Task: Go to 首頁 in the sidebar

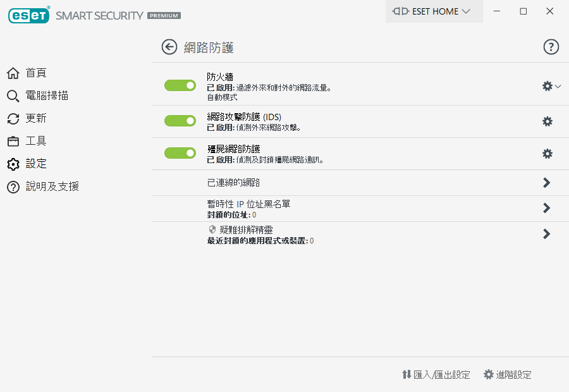Action: (x=35, y=73)
